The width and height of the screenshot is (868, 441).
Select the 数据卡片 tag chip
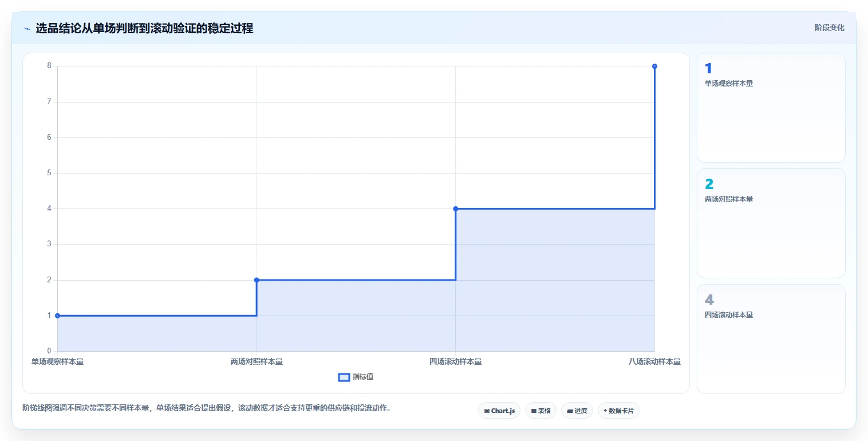pyautogui.click(x=618, y=411)
